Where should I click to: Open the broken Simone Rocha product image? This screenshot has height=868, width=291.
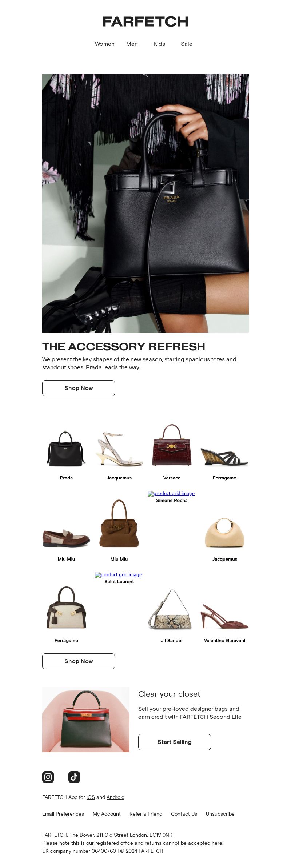click(171, 494)
